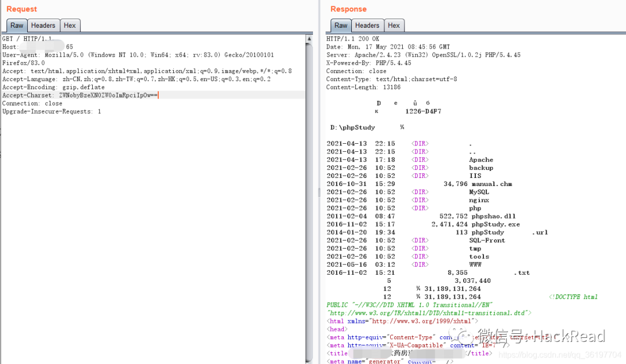Click the volume serial 1226-D4F7 text

423,111
